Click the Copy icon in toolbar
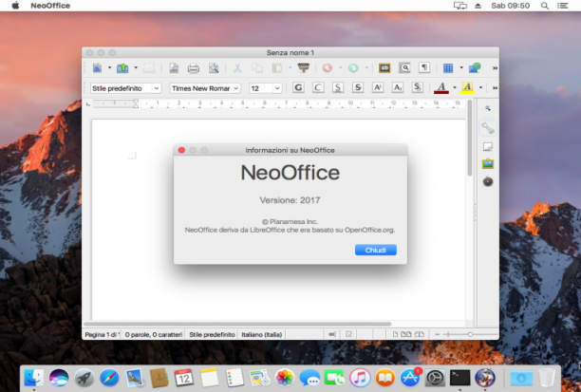 (256, 67)
